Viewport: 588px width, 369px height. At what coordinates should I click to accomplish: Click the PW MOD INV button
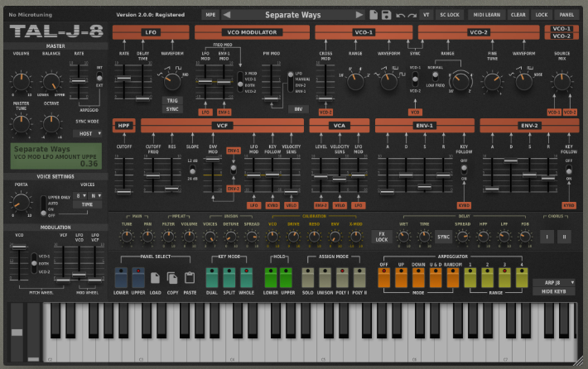[298, 109]
